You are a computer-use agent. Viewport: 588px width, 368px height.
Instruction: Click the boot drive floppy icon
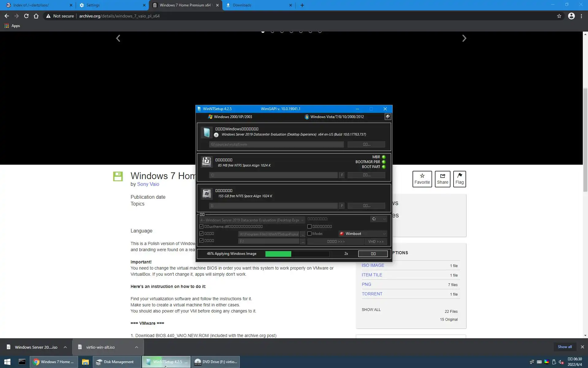coord(206,162)
